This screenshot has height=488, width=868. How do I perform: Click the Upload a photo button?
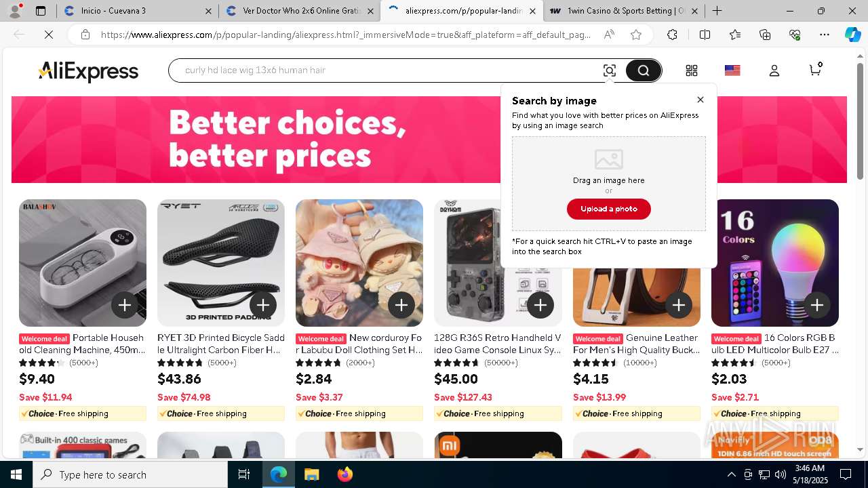[609, 209]
